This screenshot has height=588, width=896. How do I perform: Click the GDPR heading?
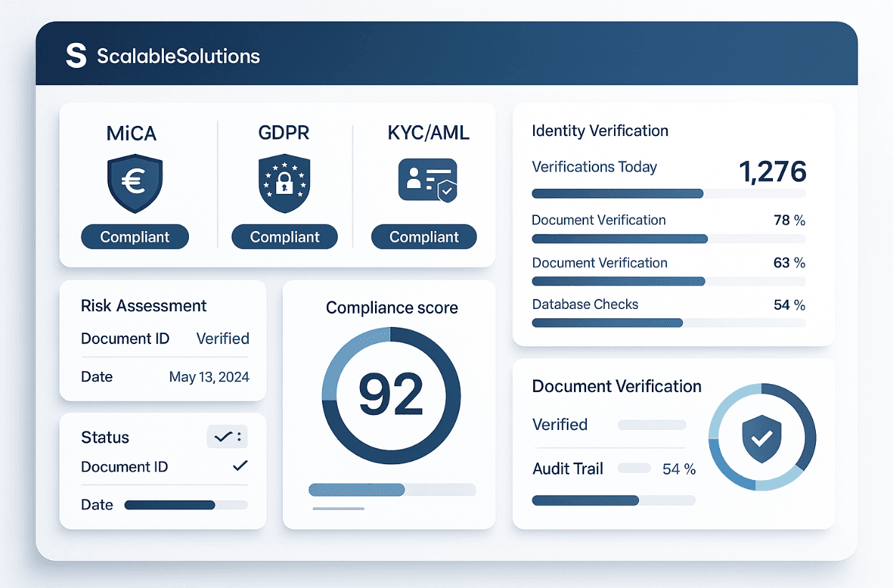tap(284, 133)
